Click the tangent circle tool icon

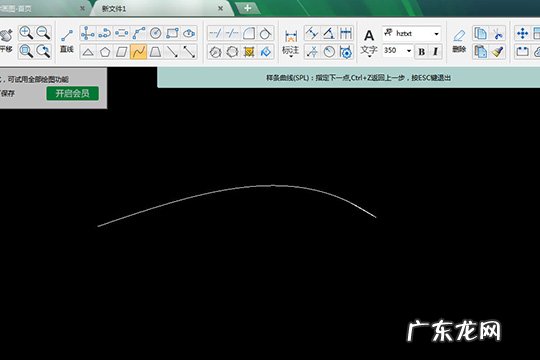pyautogui.click(x=266, y=33)
